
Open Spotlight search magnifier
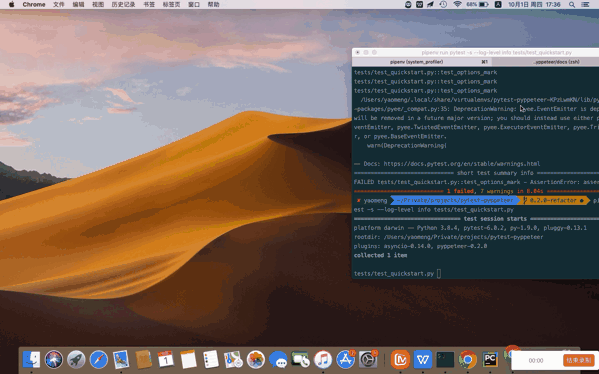pos(572,5)
